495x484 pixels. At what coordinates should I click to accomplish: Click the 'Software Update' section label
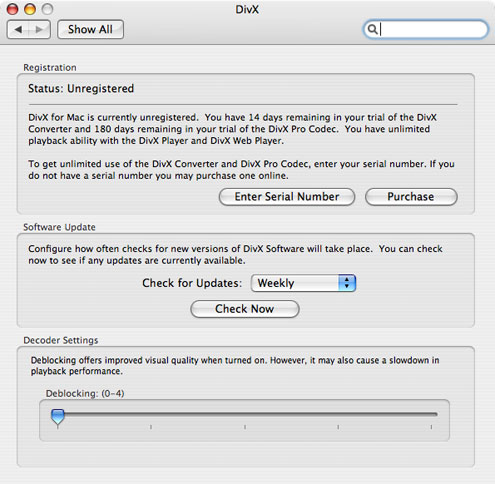(59, 227)
